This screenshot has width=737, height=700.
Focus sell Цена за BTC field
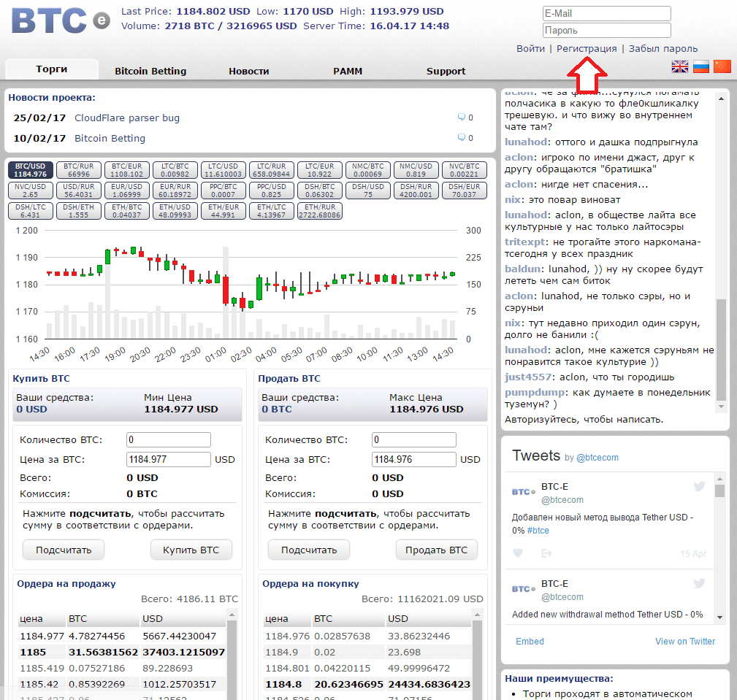(x=414, y=459)
